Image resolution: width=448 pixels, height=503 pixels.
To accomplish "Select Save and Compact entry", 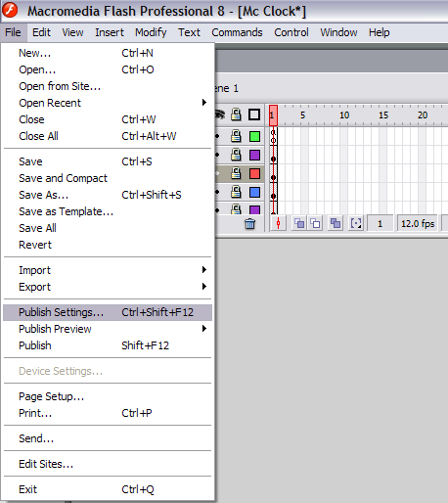I will click(x=108, y=178).
